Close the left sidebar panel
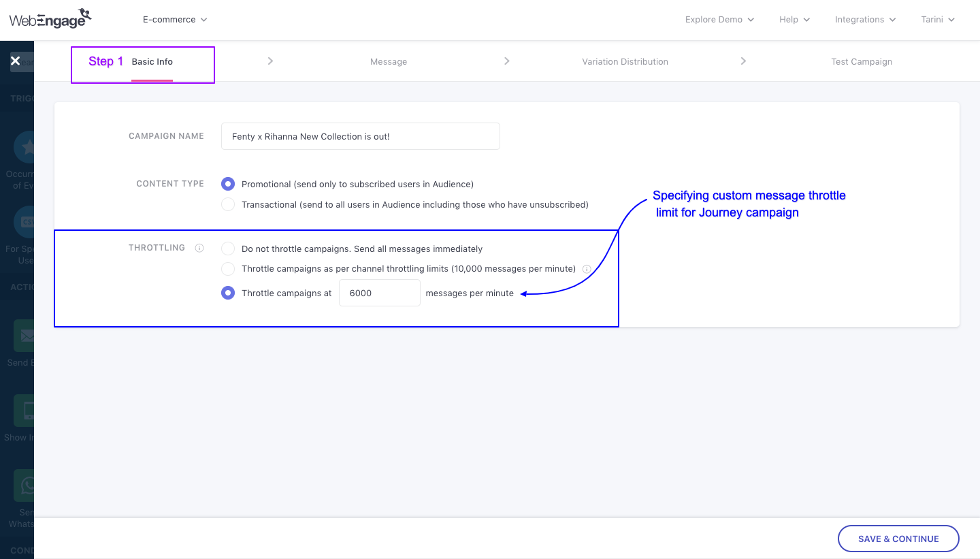This screenshot has width=980, height=559. [15, 61]
